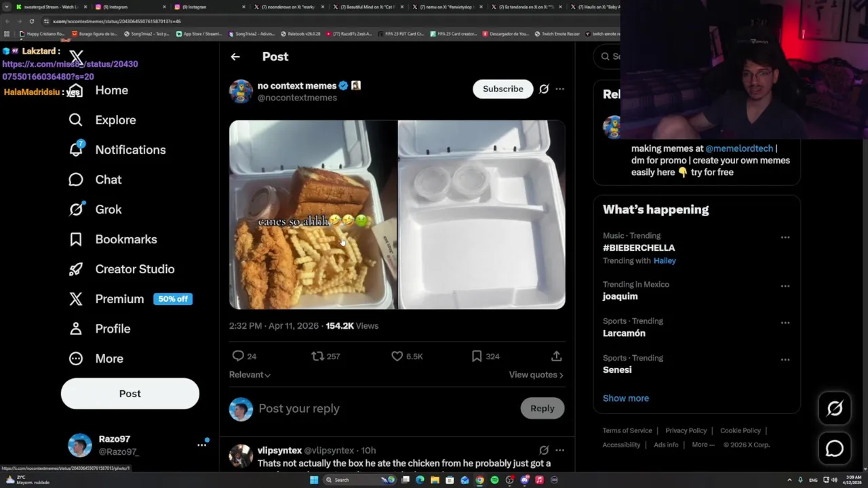The image size is (868, 488).
Task: Click the share post icon
Action: (556, 356)
